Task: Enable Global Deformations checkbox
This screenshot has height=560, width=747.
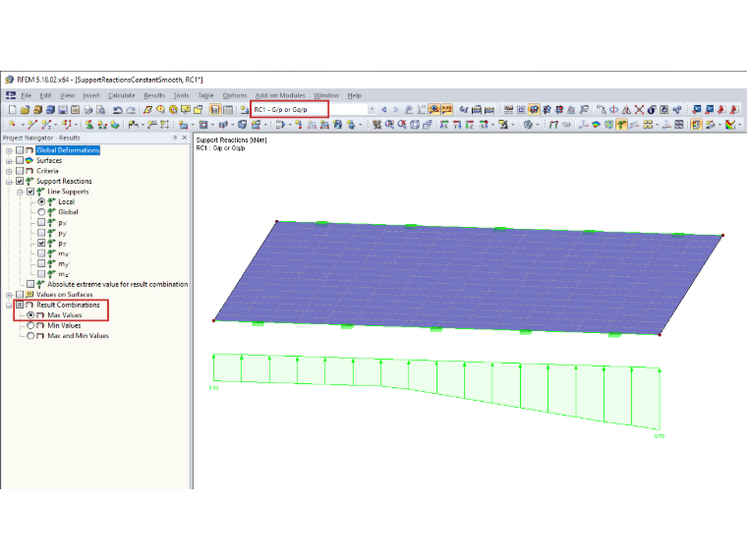Action: 20,150
